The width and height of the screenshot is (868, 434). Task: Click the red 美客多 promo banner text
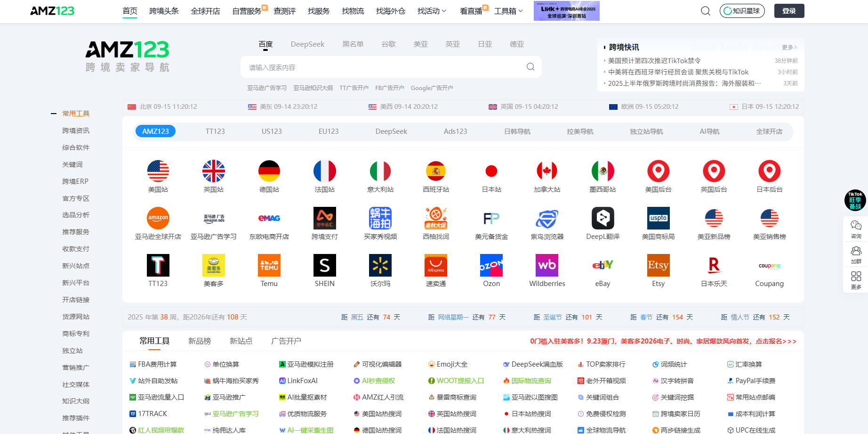[663, 341]
